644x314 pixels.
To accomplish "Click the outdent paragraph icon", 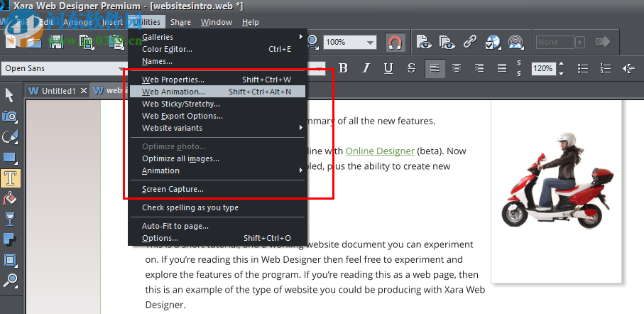I will click(629, 68).
